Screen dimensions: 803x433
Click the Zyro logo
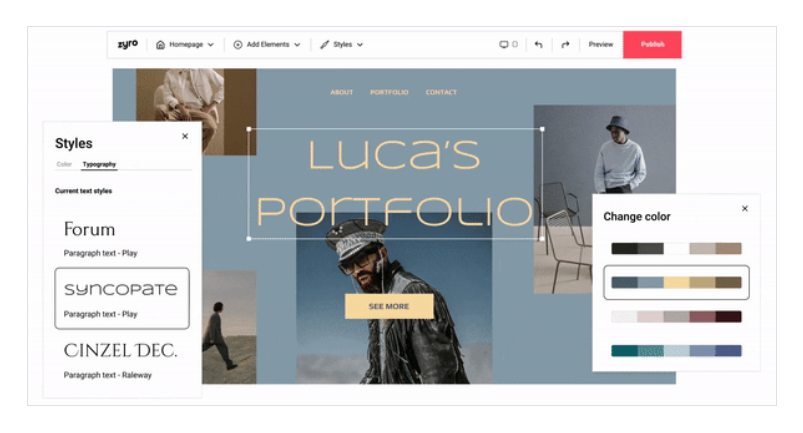127,44
